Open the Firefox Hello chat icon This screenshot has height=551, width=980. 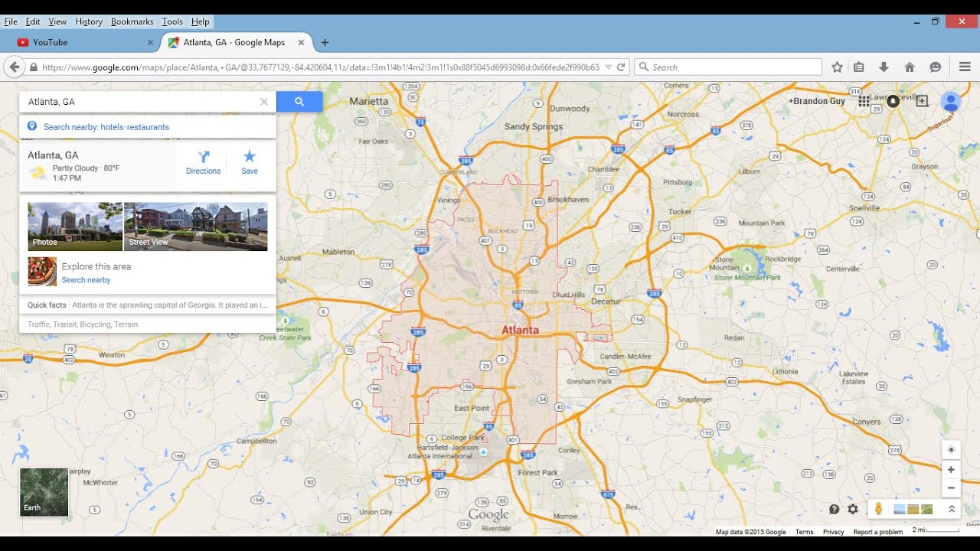(x=935, y=67)
